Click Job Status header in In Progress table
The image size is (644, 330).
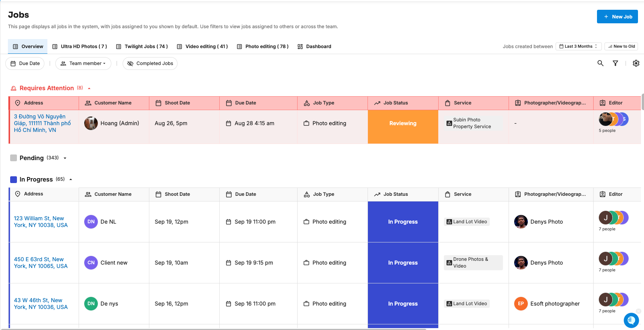(403, 194)
